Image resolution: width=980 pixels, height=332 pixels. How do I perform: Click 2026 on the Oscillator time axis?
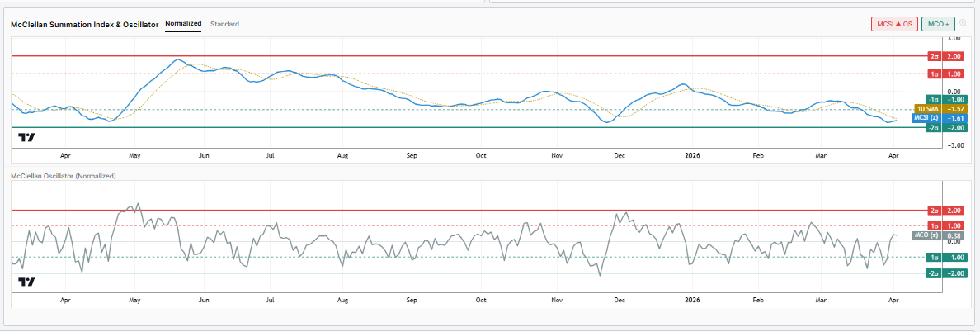click(x=691, y=299)
